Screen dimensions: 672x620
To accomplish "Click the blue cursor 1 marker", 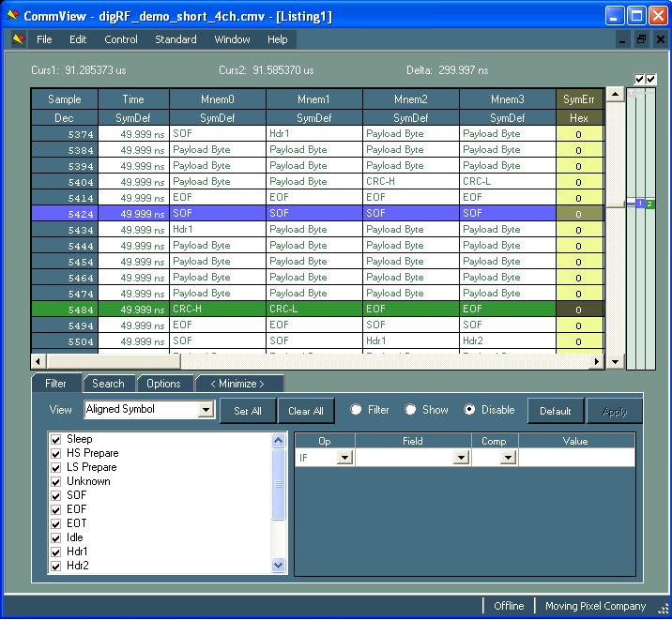I will click(639, 204).
